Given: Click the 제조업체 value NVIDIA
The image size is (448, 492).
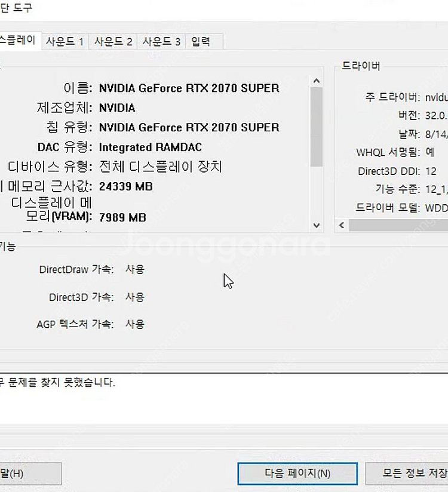Looking at the screenshot, I should coord(117,108).
